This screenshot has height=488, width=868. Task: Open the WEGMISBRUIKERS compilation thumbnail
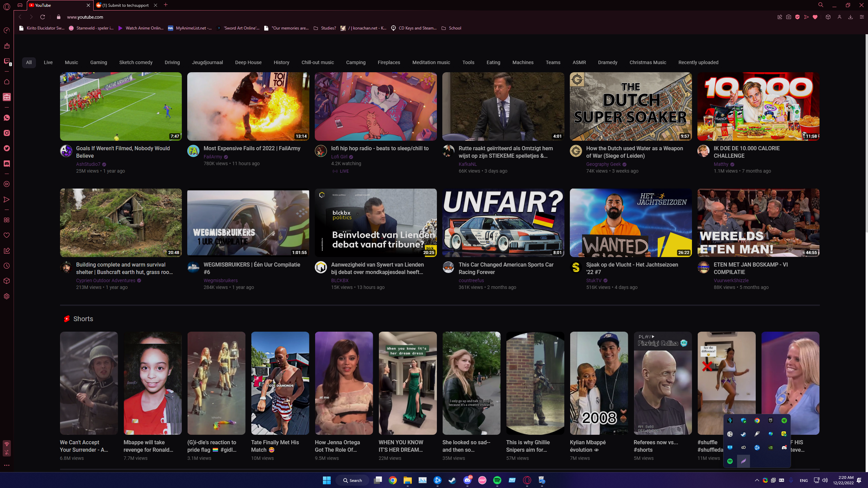point(248,223)
